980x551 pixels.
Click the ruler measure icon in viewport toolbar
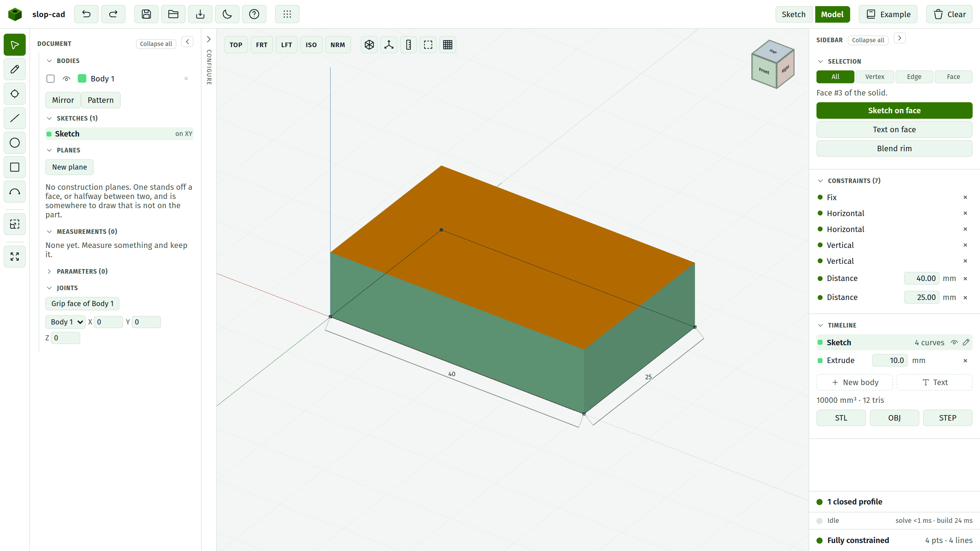409,45
